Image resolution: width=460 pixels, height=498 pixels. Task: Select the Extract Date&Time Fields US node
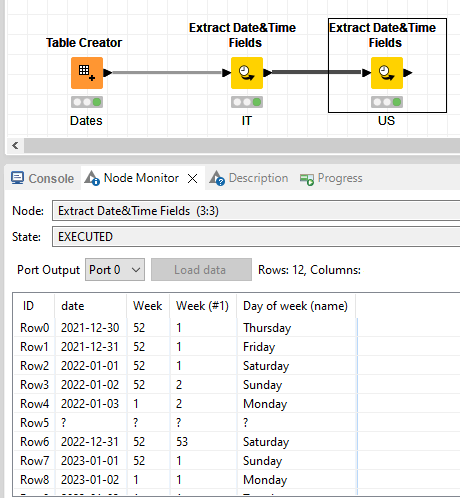pyautogui.click(x=387, y=73)
